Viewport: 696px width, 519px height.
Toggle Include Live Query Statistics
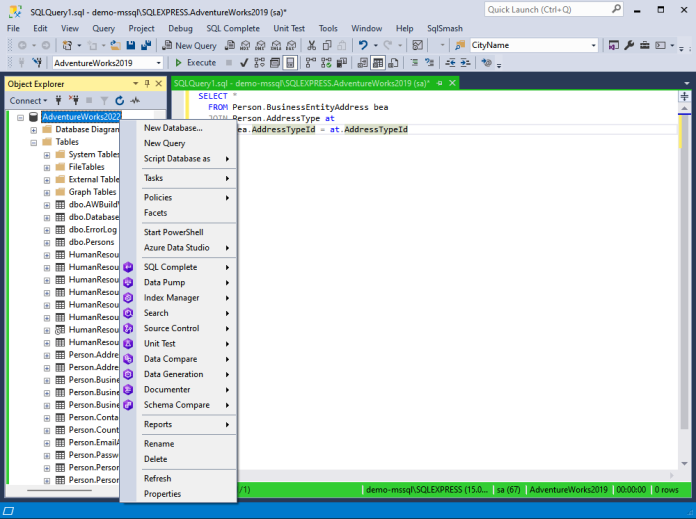click(326, 63)
